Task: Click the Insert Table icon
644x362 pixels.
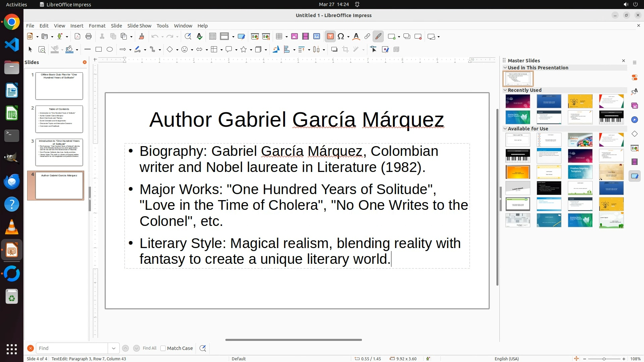Action: (x=279, y=37)
